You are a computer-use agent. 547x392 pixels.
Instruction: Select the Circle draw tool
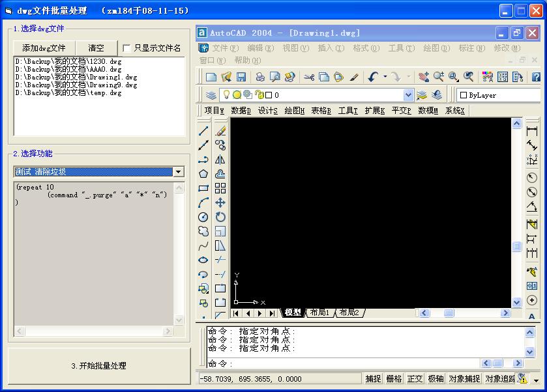tap(203, 217)
